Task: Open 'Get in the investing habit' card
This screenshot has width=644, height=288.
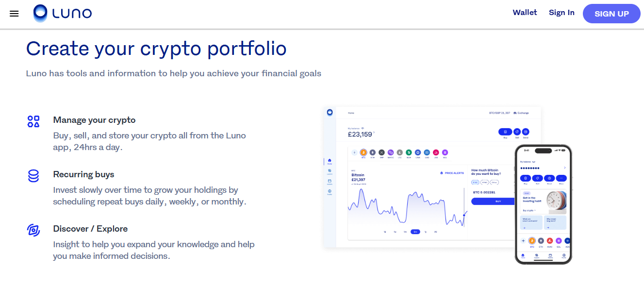Action: pyautogui.click(x=543, y=202)
